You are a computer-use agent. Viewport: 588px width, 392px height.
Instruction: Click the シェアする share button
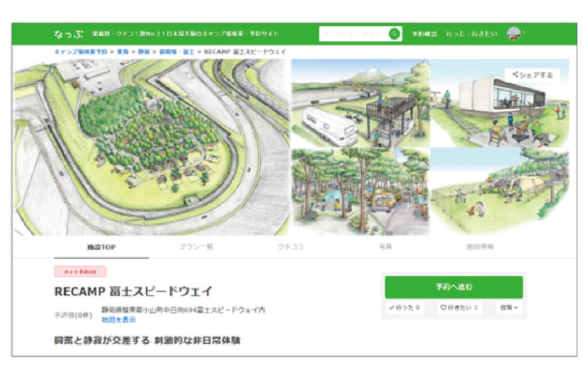click(532, 75)
